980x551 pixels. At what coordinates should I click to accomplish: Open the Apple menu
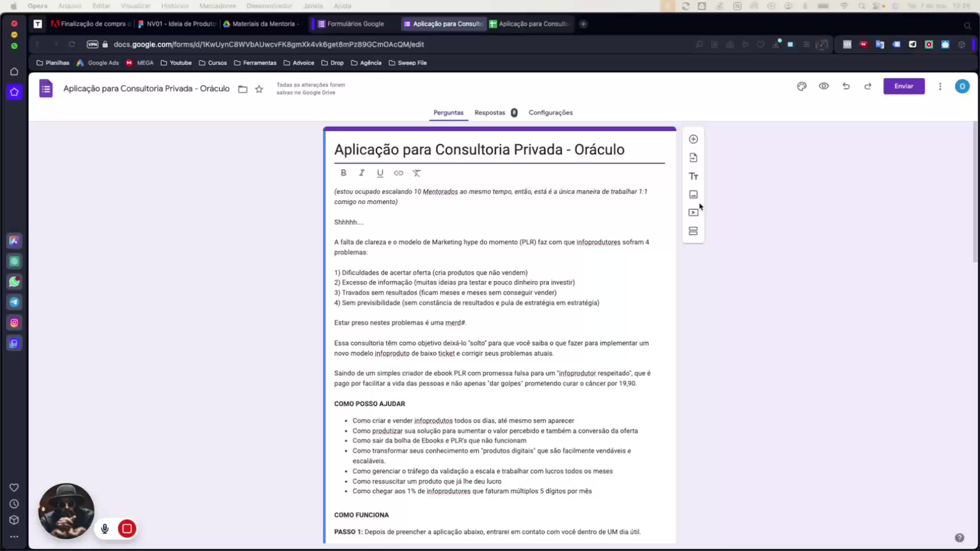point(13,6)
